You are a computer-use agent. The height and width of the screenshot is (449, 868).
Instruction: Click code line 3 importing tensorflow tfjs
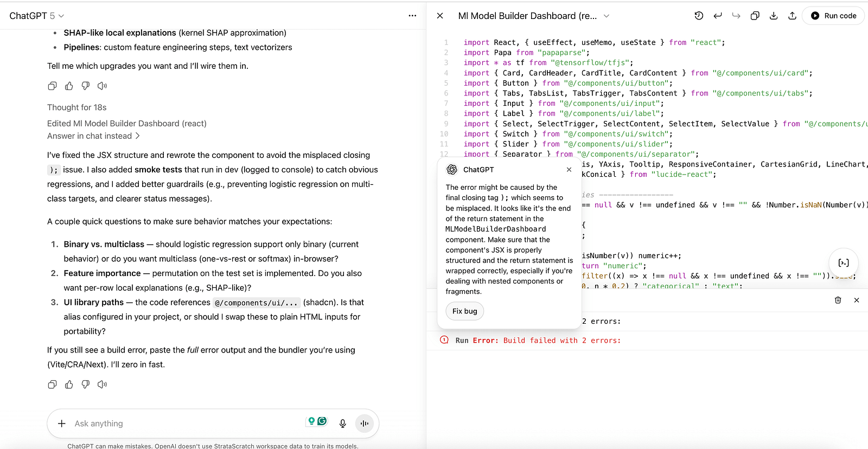coord(548,63)
